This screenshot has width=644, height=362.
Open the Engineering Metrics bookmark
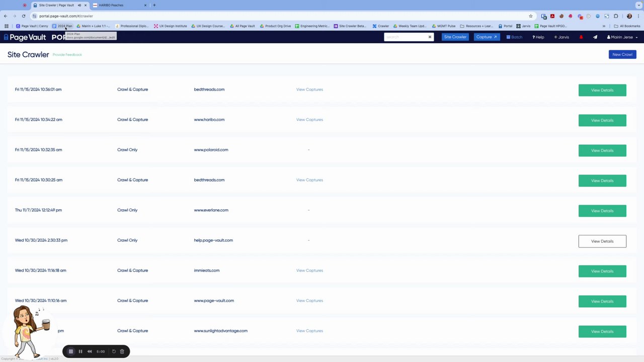pos(312,26)
